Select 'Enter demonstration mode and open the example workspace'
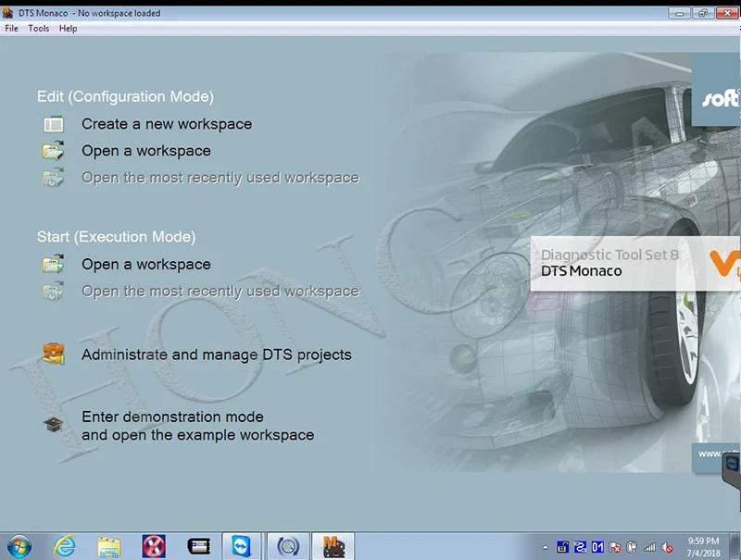 click(197, 426)
